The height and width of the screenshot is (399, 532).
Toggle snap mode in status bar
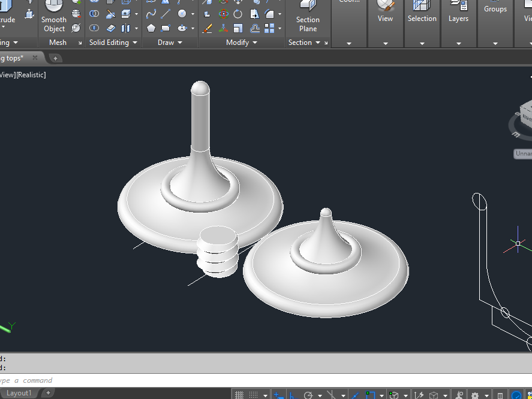pos(254,395)
